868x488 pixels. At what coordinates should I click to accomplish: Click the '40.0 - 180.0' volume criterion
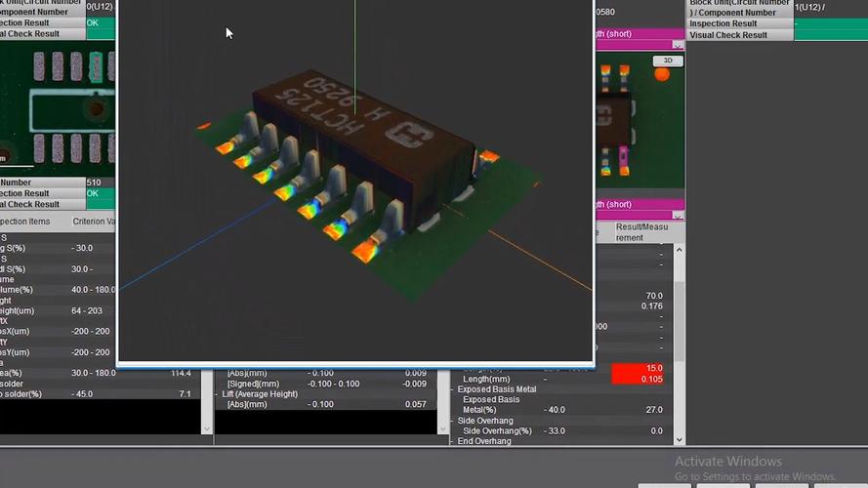click(x=93, y=290)
